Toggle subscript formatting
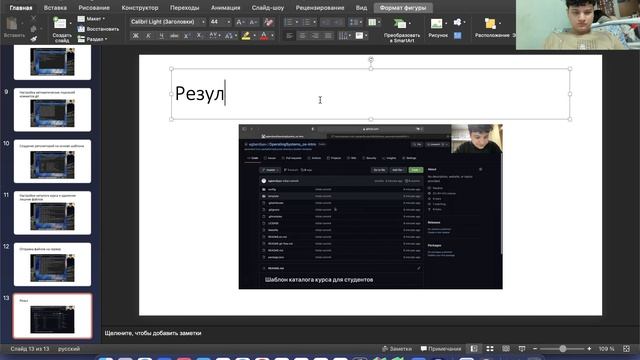Screen dimensions: 640x360 199,36
